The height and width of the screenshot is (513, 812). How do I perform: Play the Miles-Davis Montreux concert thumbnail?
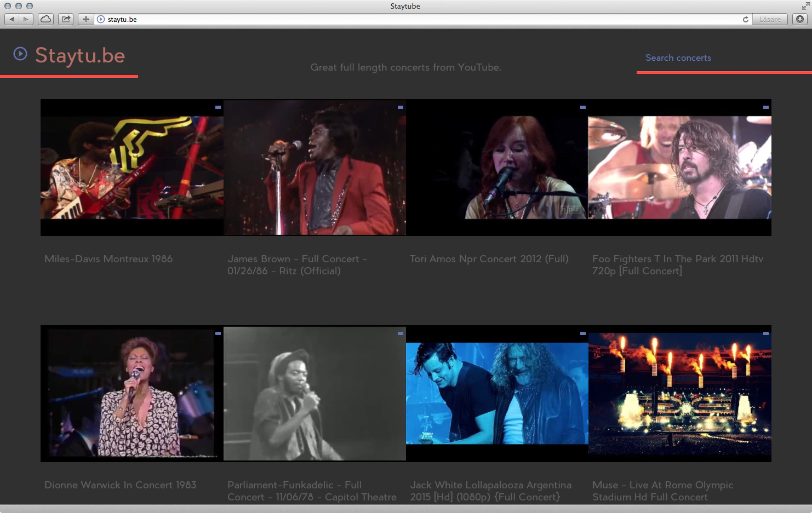(x=132, y=168)
